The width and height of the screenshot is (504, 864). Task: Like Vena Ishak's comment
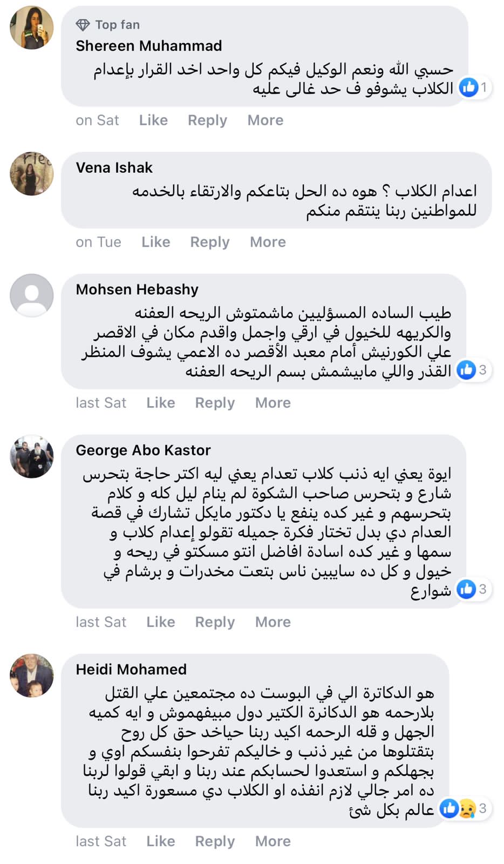click(x=156, y=242)
